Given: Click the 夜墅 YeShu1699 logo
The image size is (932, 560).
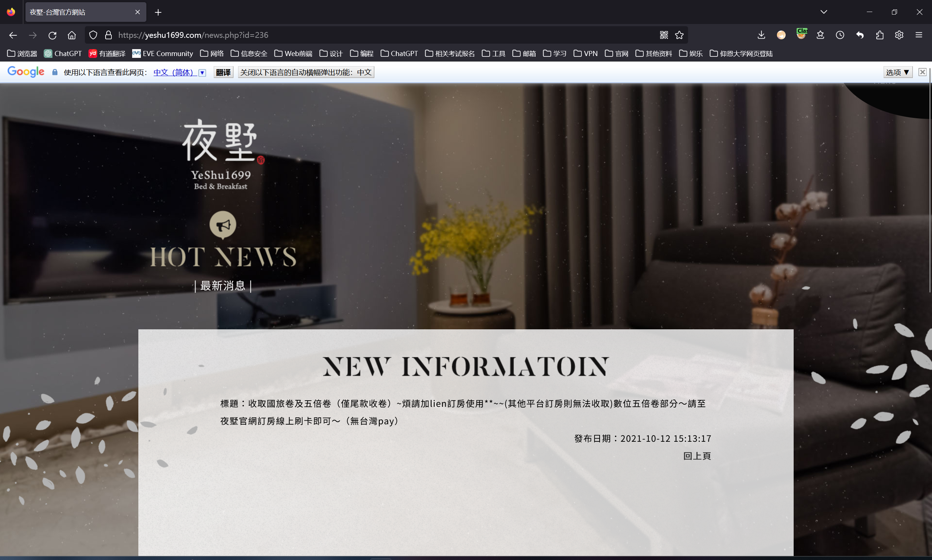Looking at the screenshot, I should (223, 155).
